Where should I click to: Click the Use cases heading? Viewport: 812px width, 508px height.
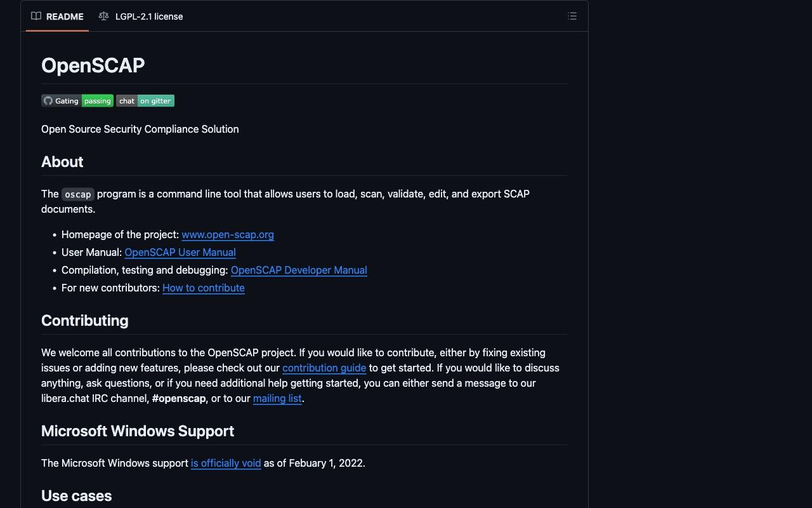pyautogui.click(x=77, y=496)
